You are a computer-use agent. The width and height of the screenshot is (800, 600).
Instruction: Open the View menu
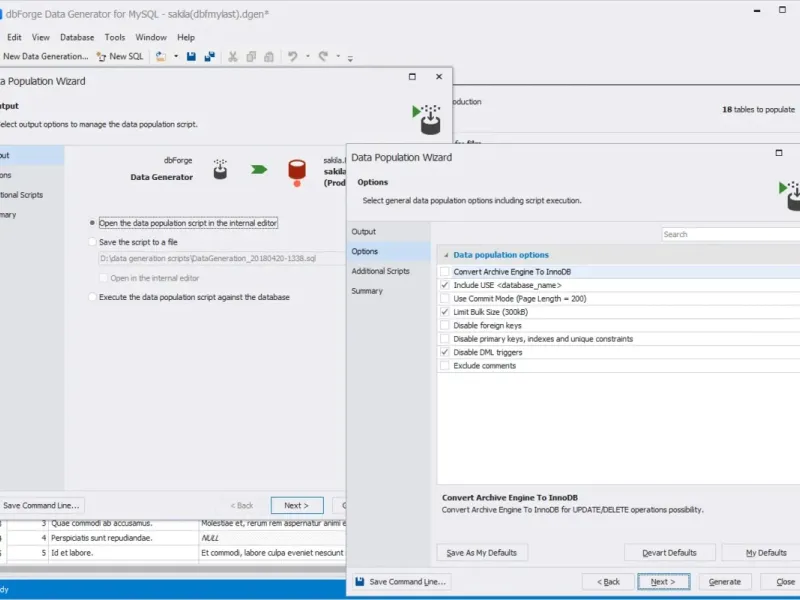click(x=41, y=37)
